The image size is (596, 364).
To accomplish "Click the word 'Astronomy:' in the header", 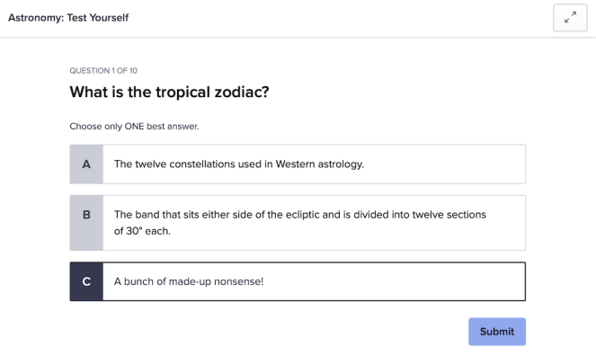I will coord(35,18).
